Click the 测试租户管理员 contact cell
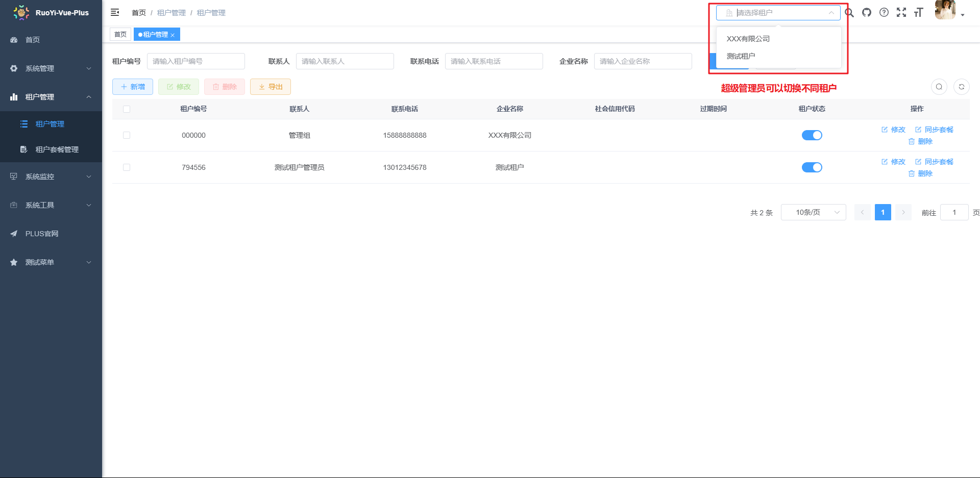 (299, 167)
